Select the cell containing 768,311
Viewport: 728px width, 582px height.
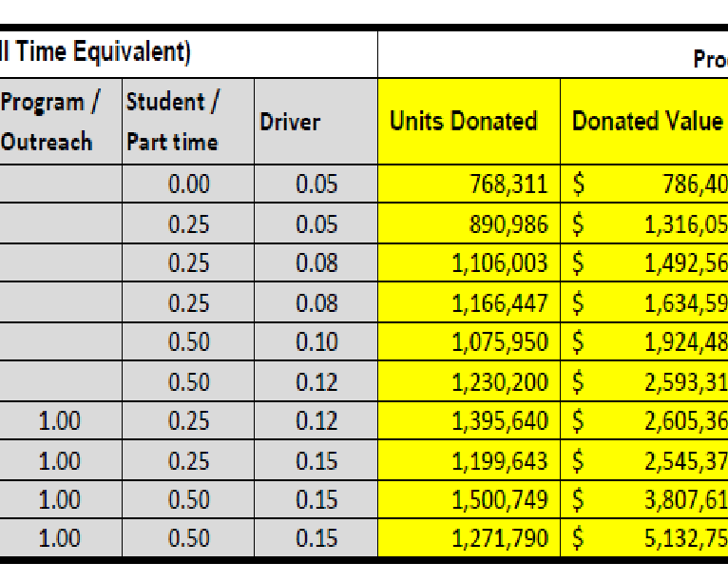pos(469,184)
